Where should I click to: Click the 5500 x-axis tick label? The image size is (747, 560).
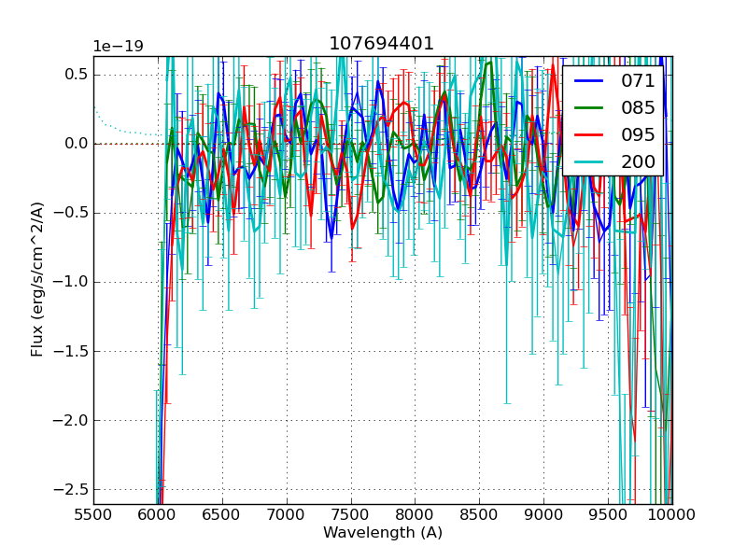click(93, 514)
